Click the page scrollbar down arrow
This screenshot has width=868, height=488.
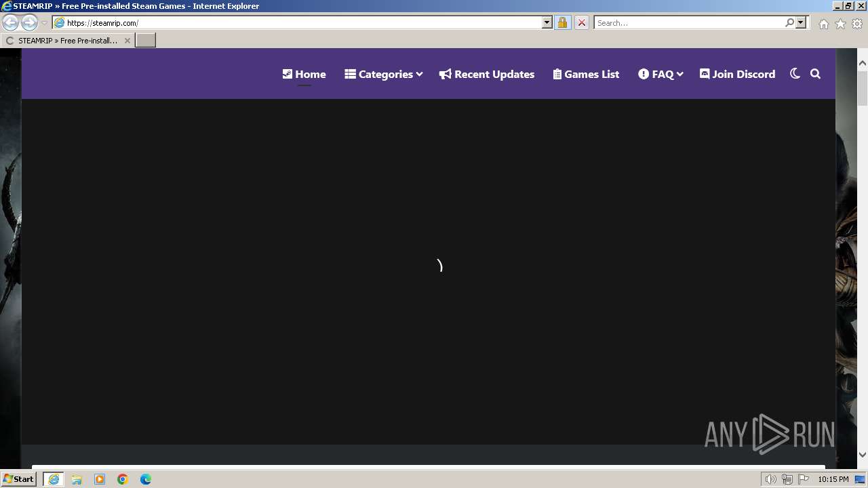863,454
